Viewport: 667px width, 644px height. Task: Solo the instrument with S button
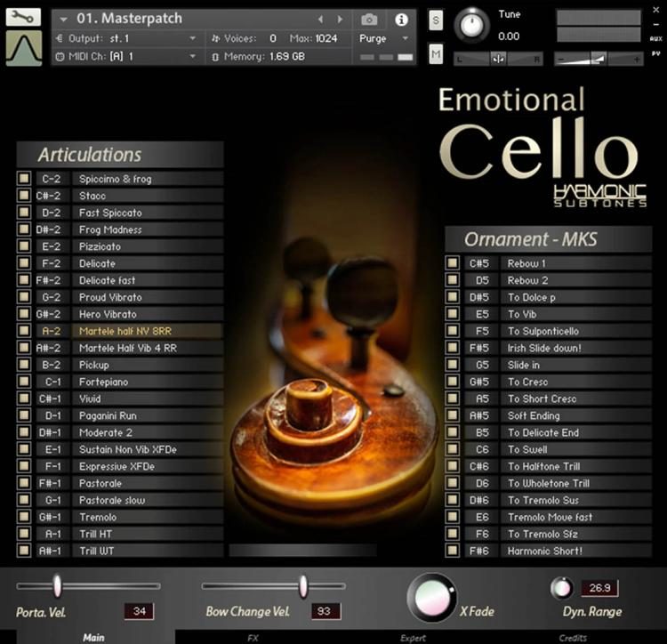[436, 20]
